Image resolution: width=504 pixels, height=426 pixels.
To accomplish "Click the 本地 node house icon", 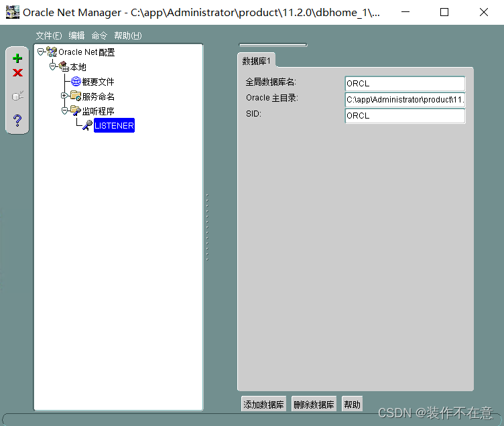I will pos(64,66).
